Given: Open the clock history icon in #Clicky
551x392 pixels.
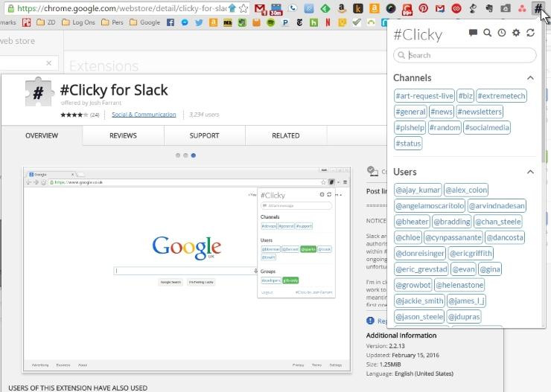Looking at the screenshot, I should [x=502, y=33].
